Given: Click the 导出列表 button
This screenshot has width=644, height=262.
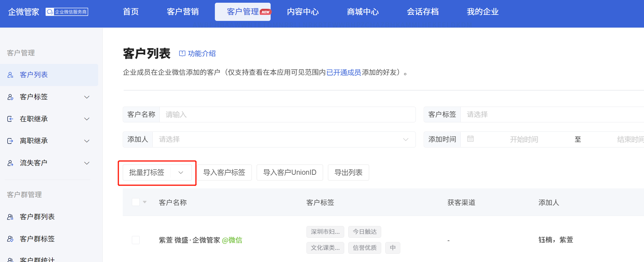Looking at the screenshot, I should 349,172.
